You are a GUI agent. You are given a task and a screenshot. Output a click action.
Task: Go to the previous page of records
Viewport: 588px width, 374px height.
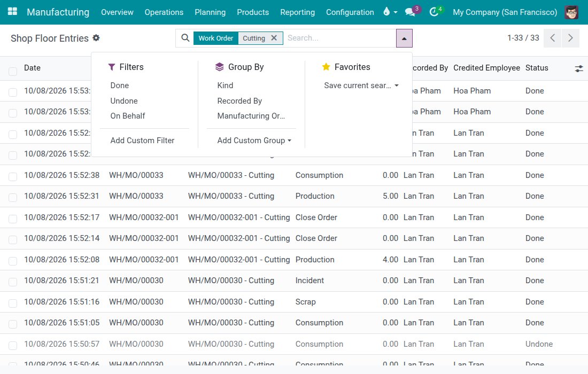[552, 38]
